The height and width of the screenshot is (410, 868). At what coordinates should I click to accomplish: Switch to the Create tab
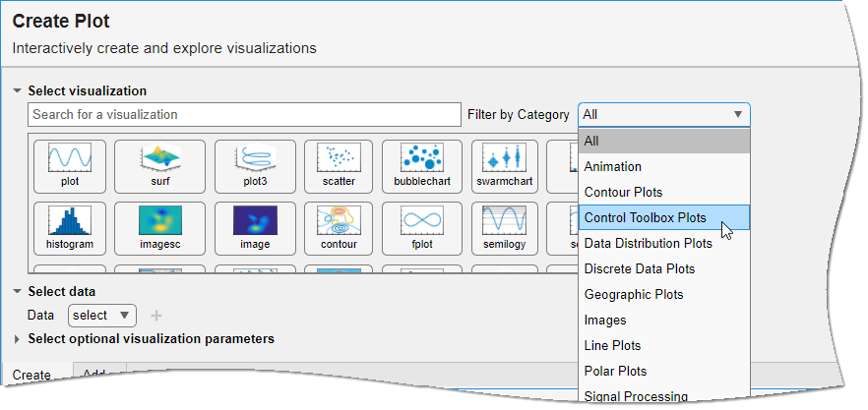[x=31, y=375]
